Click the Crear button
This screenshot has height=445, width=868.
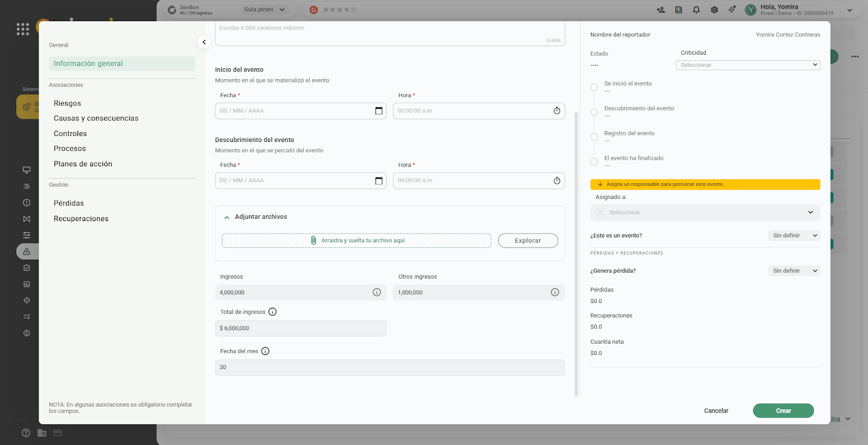[x=783, y=411]
